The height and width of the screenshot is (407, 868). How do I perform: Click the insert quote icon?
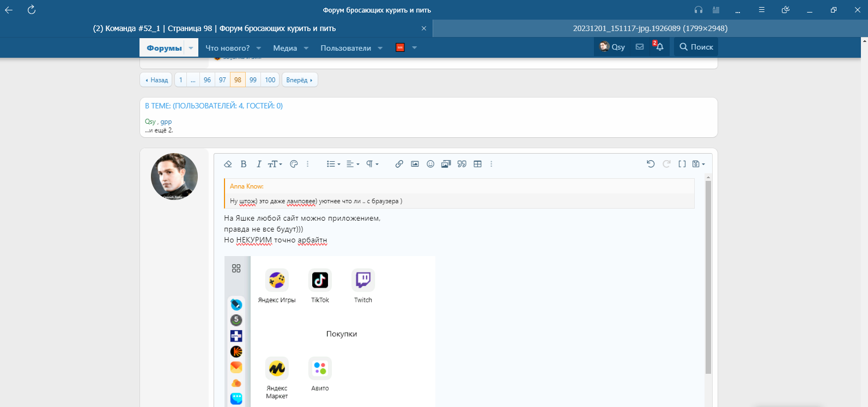point(462,164)
